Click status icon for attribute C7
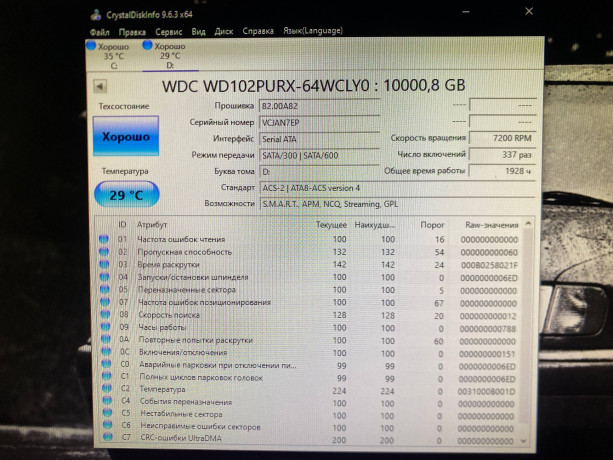This screenshot has width=613, height=460. [x=108, y=437]
